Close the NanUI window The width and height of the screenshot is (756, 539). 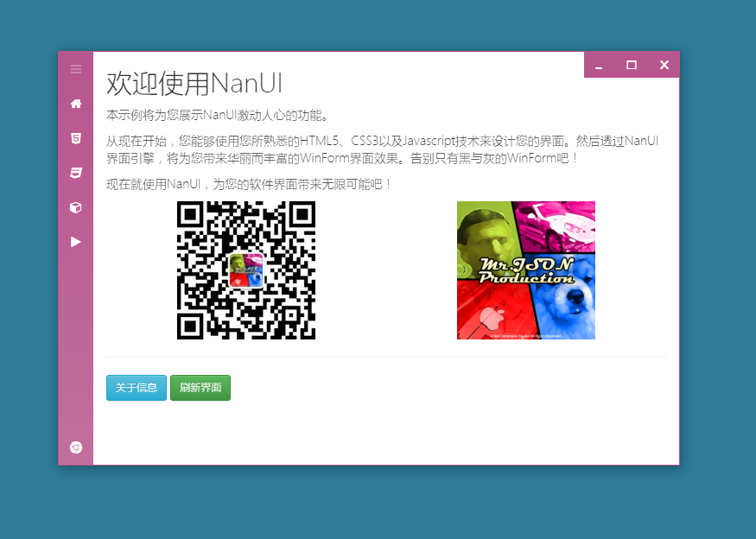point(664,65)
